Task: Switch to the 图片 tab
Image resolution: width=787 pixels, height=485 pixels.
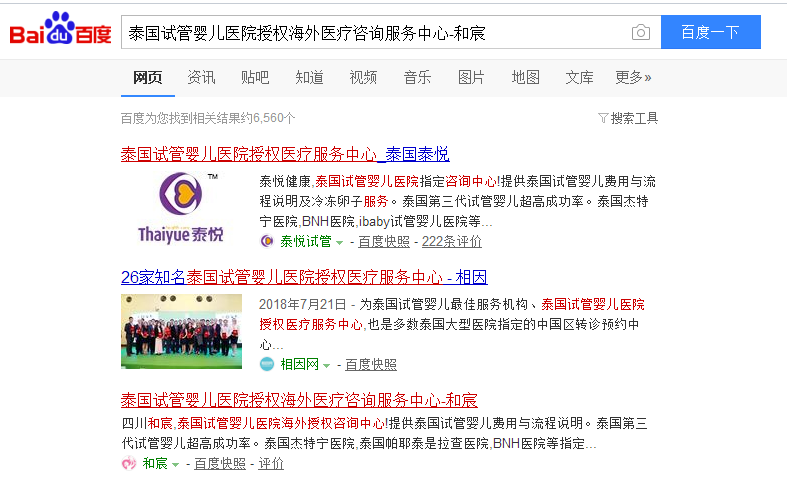Action: 471,77
